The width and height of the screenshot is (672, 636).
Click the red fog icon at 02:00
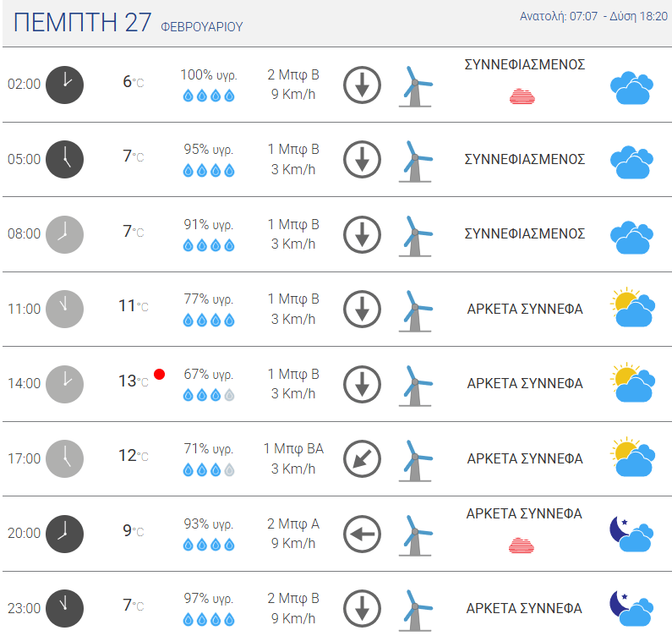522,96
